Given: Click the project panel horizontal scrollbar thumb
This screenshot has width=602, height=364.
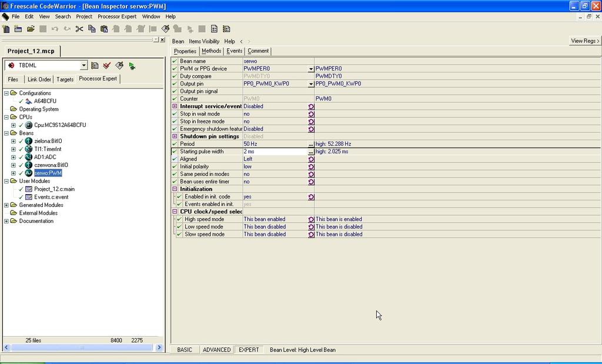Looking at the screenshot, I should [x=82, y=348].
